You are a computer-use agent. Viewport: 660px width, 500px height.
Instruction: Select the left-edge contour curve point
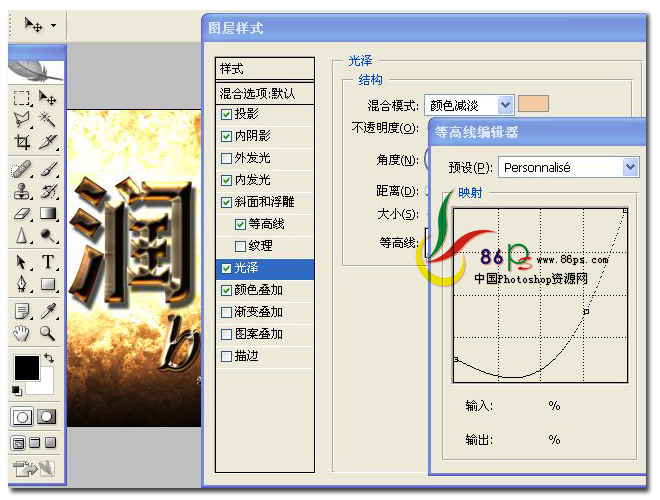point(456,359)
